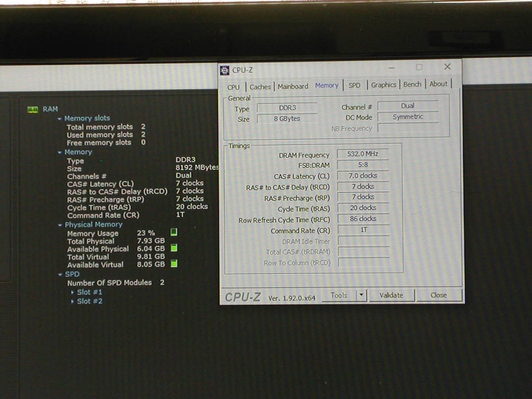Click the Close button at CPU-Z bottom
This screenshot has width=532, height=399.
(438, 295)
